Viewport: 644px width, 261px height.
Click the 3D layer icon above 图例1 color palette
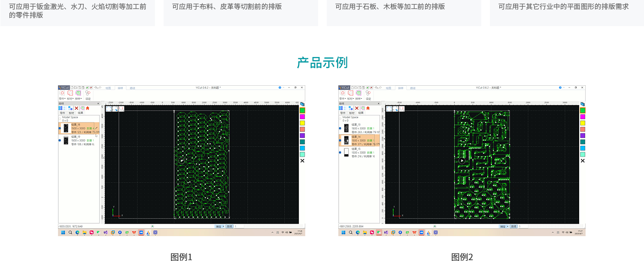click(302, 104)
